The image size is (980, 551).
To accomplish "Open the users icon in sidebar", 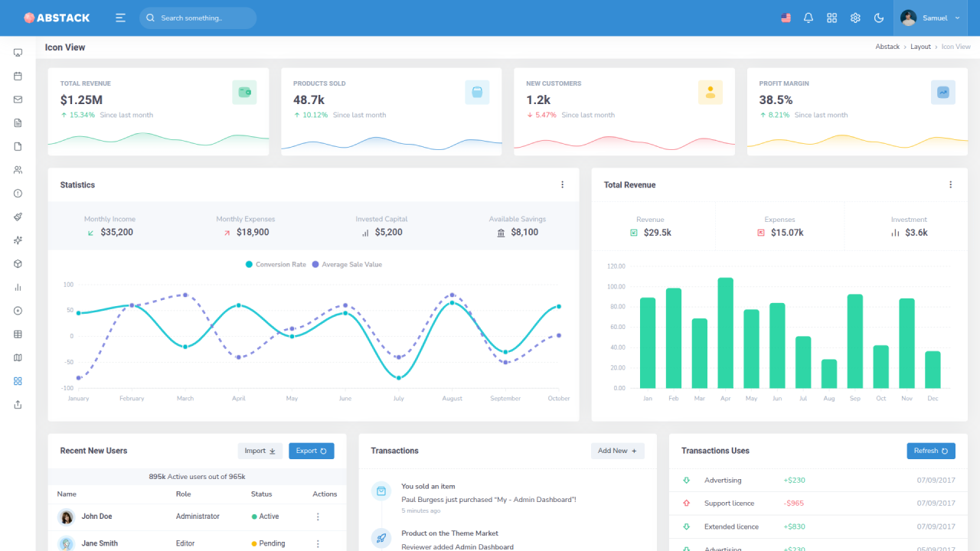I will (18, 170).
